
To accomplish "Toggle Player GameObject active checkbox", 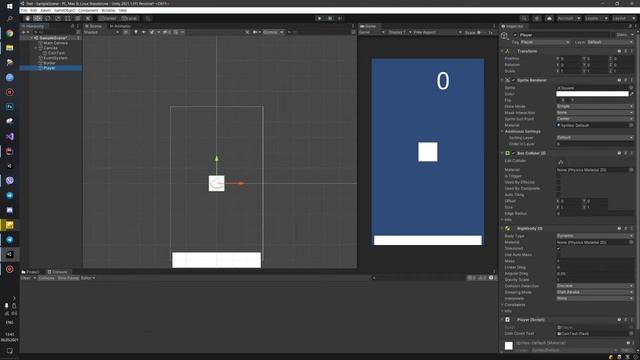I will [515, 35].
